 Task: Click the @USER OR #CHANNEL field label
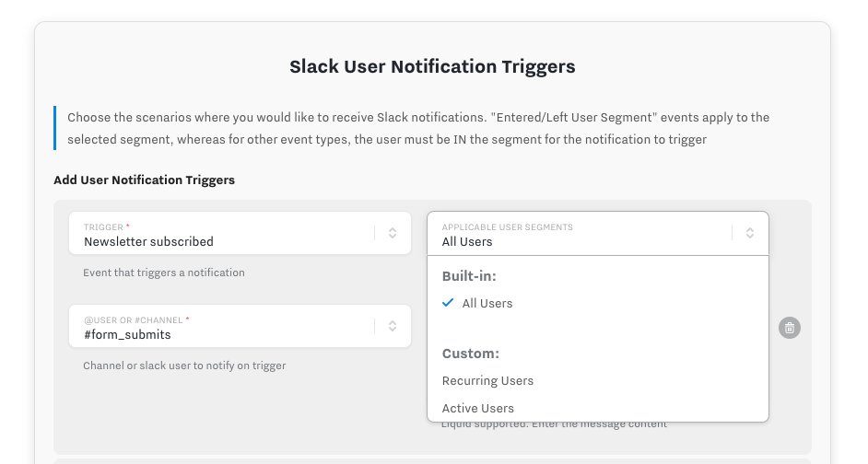click(135, 319)
